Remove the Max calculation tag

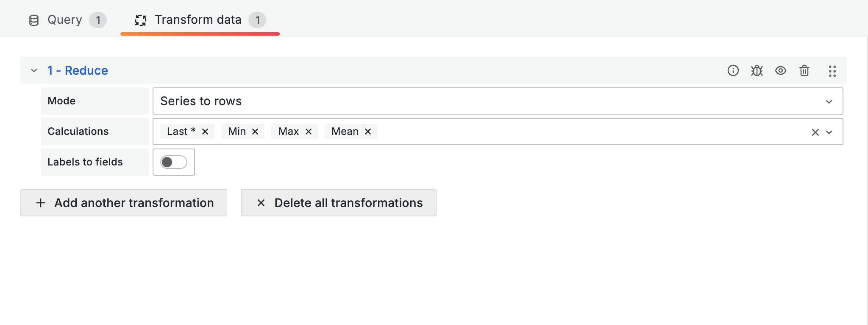click(x=309, y=132)
